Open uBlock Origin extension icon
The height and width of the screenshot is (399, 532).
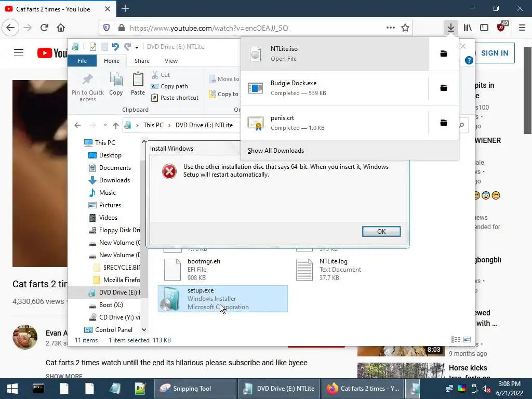point(501,27)
